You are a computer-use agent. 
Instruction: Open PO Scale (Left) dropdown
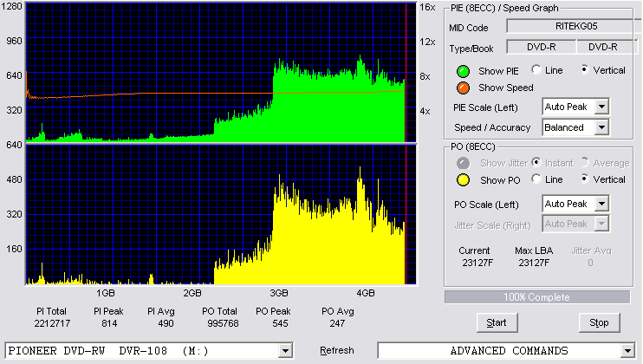[x=601, y=204]
